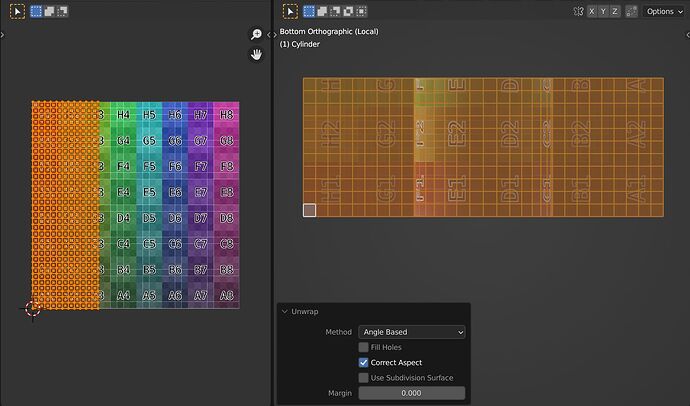Toggle Z axis mirror
The image size is (690, 406).
coord(615,11)
